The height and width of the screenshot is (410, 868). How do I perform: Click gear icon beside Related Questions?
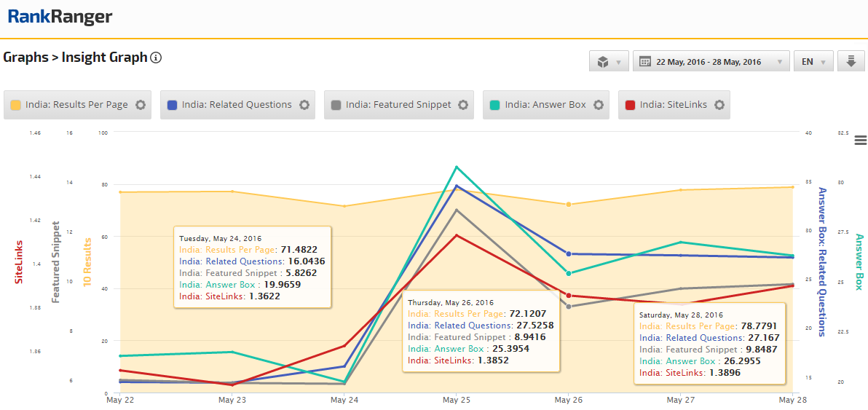click(304, 105)
